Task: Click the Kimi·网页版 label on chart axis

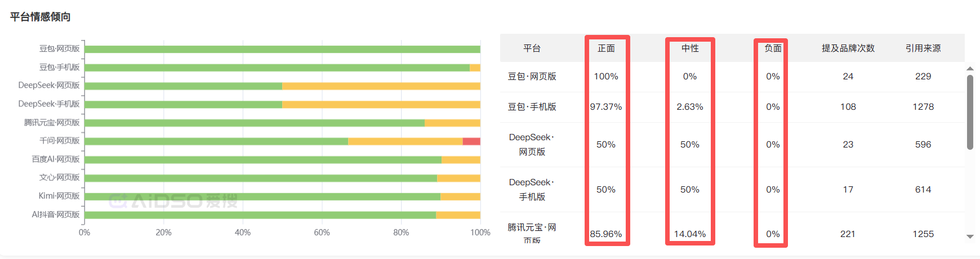Action: click(x=59, y=196)
